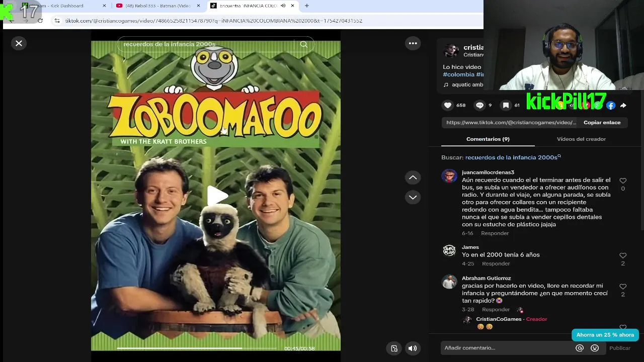Click 'Ahorra un 25 % ahora' banner
This screenshot has height=362, width=644.
(605, 335)
